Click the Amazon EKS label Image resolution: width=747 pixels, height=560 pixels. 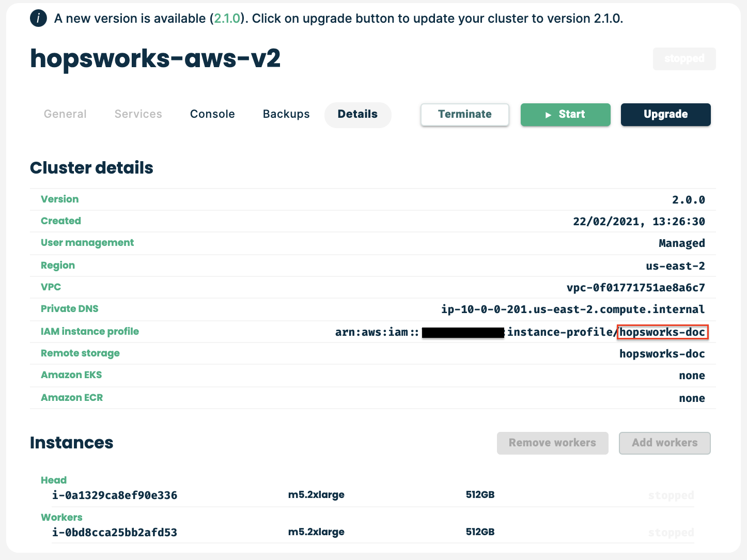tap(71, 375)
